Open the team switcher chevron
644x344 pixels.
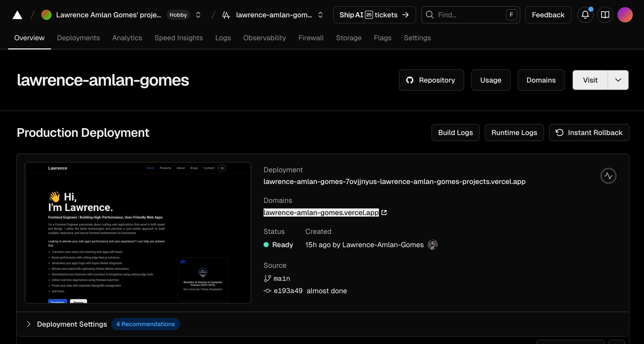[x=198, y=15]
